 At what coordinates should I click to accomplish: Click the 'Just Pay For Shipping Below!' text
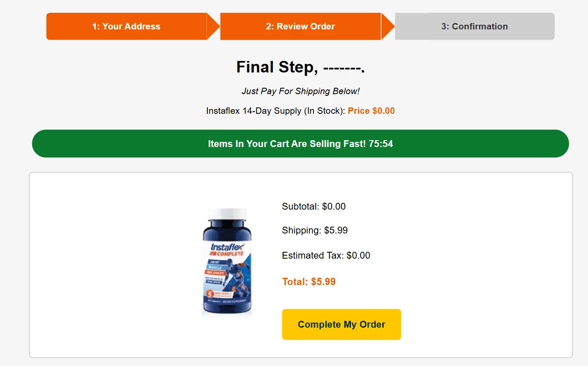click(x=301, y=91)
